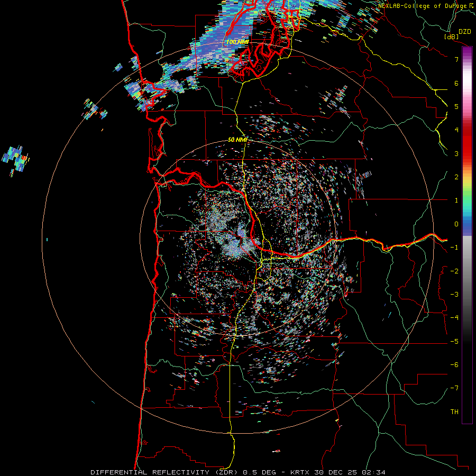Click the 1 value on the scale

click(x=456, y=200)
